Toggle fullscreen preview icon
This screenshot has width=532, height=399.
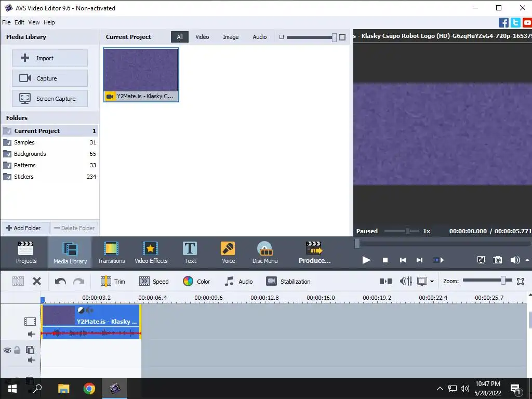tap(481, 260)
